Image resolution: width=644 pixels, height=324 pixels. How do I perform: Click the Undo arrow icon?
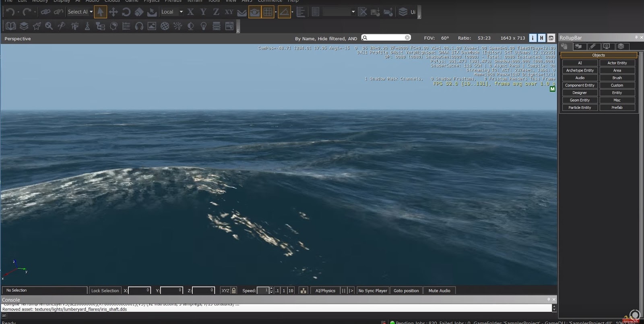coord(10,12)
